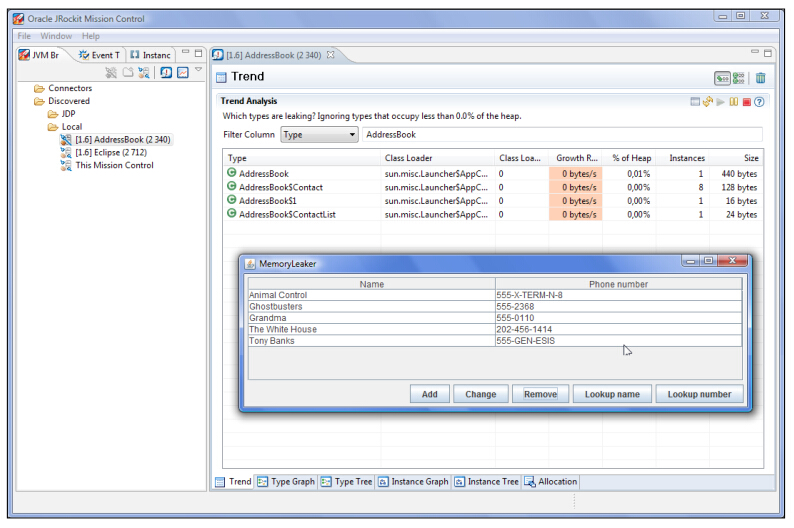
Task: Sort by the Instances column header
Action: pos(683,158)
